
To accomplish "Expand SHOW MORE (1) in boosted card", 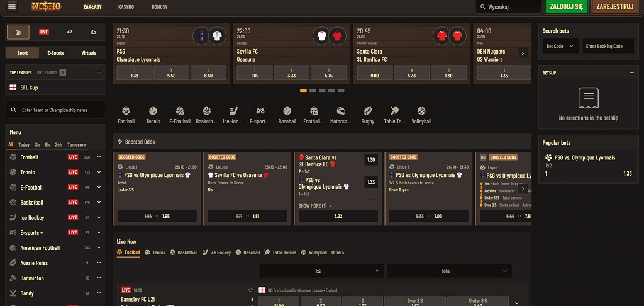I will coord(315,206).
